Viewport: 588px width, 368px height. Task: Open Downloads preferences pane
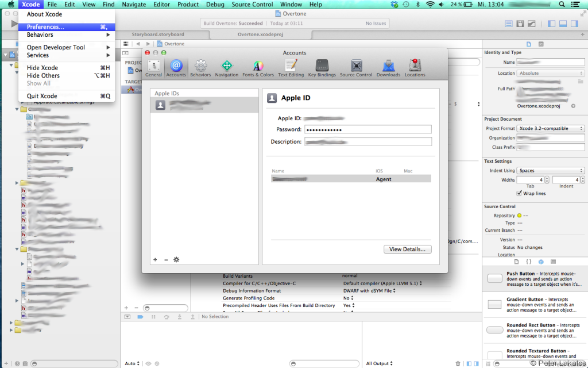389,68
